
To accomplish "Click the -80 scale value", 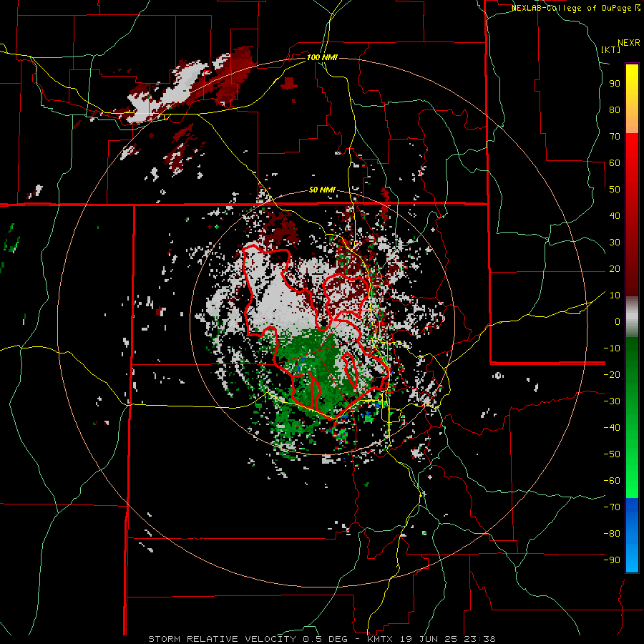I will (x=612, y=534).
